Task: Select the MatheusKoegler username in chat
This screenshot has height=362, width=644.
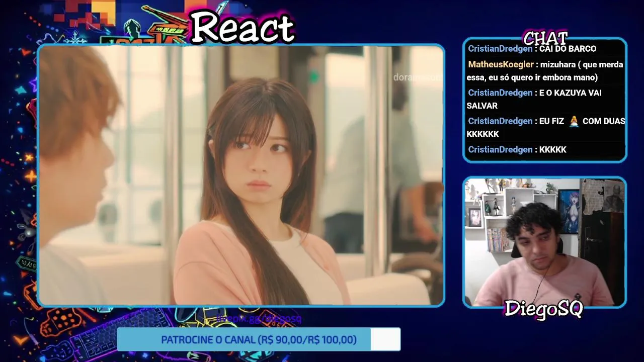Action: (x=501, y=64)
